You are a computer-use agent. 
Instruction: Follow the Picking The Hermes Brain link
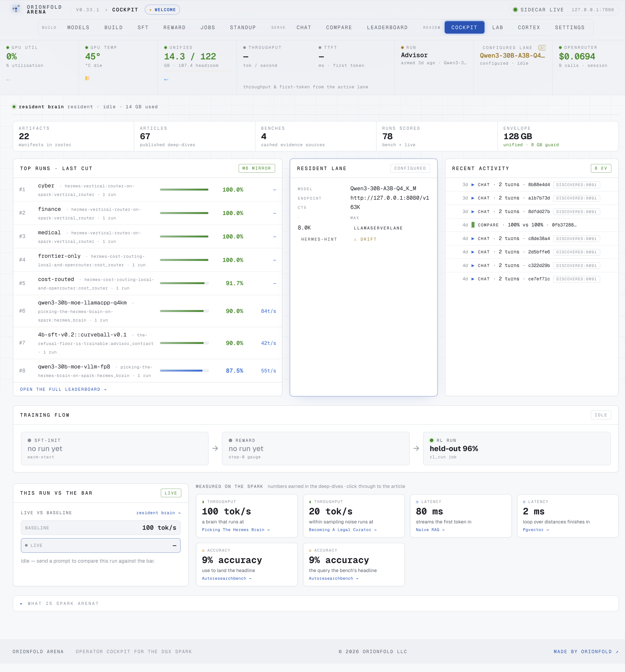point(236,530)
